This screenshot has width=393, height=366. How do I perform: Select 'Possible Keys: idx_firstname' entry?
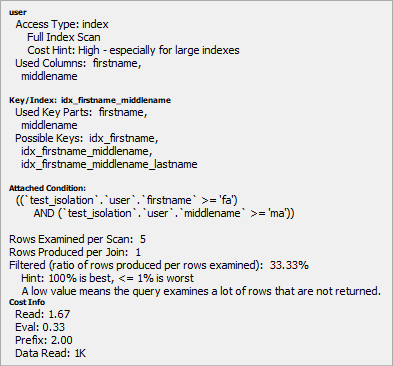click(87, 138)
